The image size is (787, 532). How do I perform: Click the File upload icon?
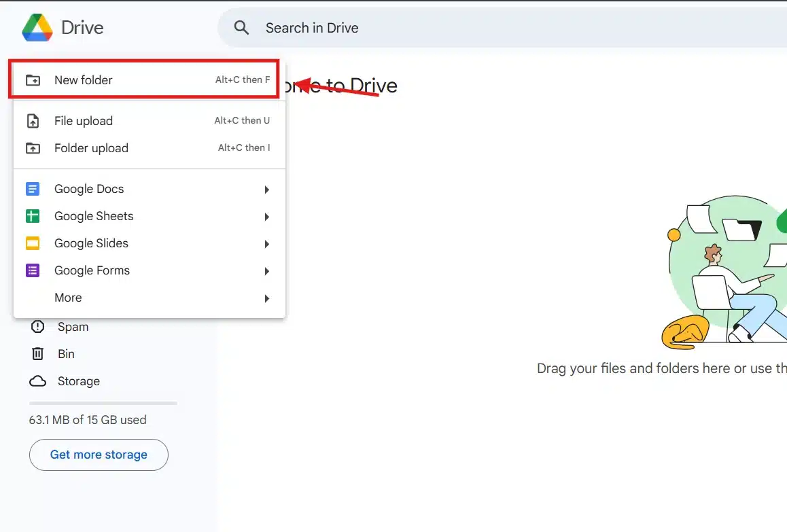tap(33, 120)
